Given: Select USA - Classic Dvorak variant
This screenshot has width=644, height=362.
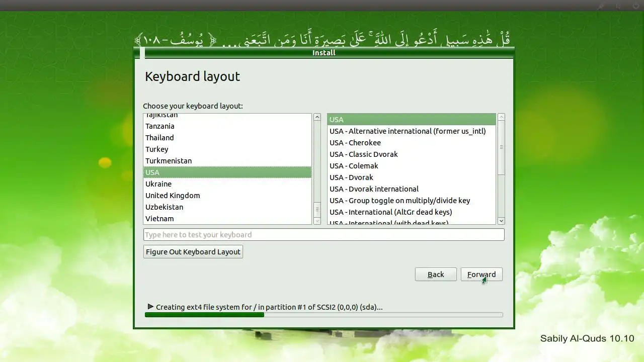Looking at the screenshot, I should [412, 154].
